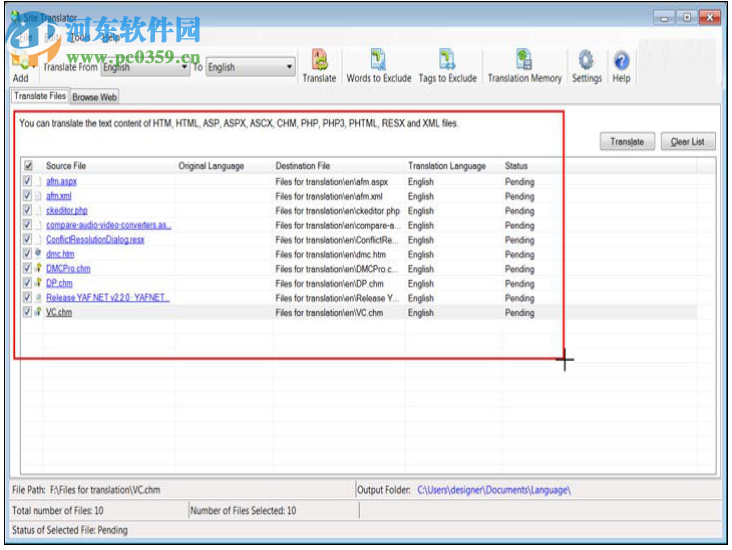Uncheck the afm.aspx checkbox
This screenshot has height=550, width=732.
pos(28,181)
